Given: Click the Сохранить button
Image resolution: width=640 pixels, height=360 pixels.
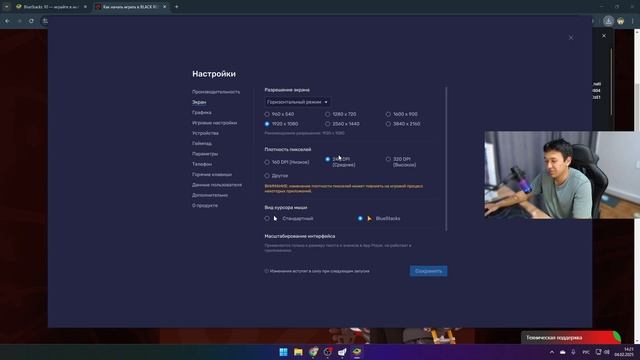Looking at the screenshot, I should click(429, 271).
